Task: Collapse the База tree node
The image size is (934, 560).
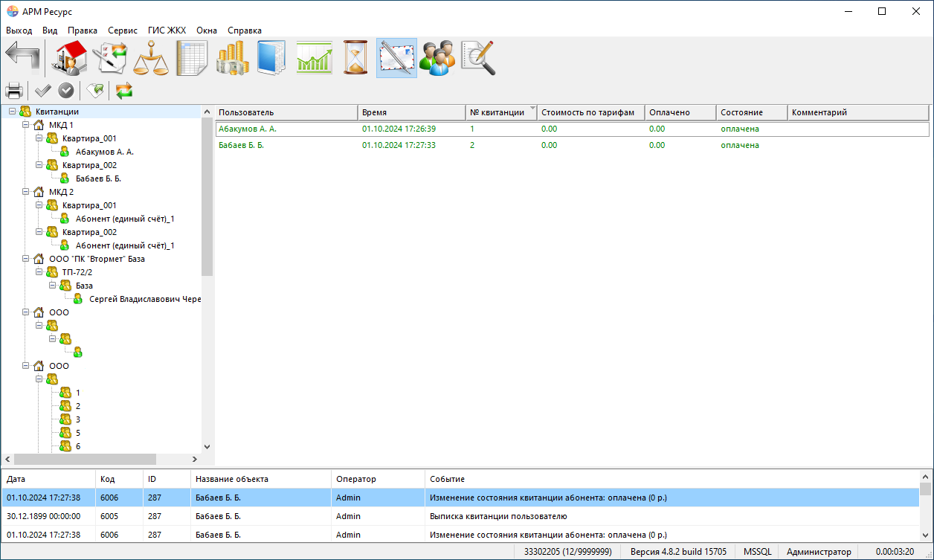Action: [x=52, y=286]
